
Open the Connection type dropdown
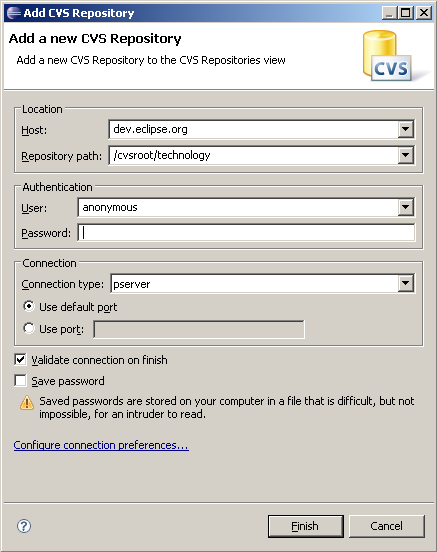406,283
